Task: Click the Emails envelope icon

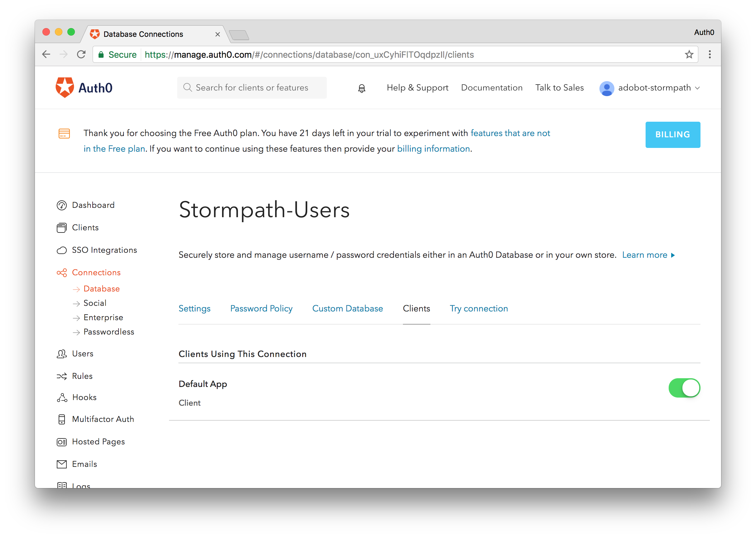Action: coord(61,464)
